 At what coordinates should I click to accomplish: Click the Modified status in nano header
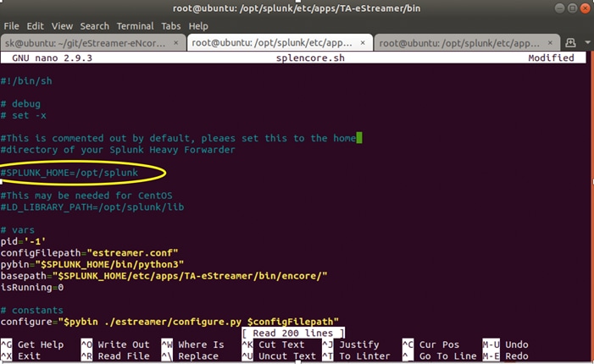(x=551, y=58)
